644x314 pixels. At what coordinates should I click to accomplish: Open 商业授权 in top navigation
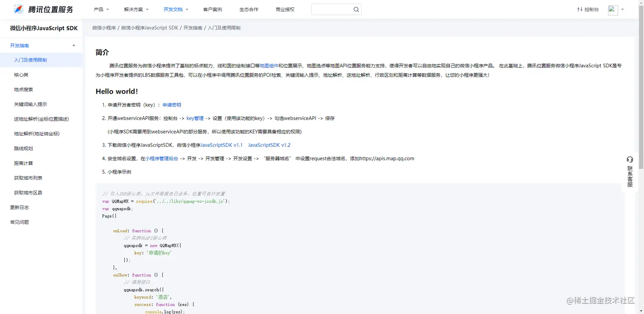(x=285, y=9)
